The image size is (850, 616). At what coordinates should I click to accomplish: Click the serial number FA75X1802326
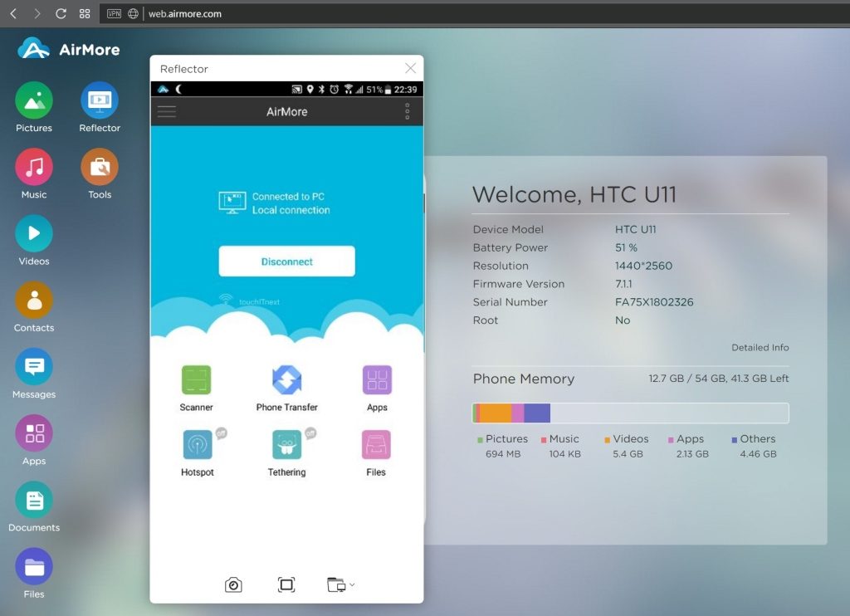tap(654, 302)
